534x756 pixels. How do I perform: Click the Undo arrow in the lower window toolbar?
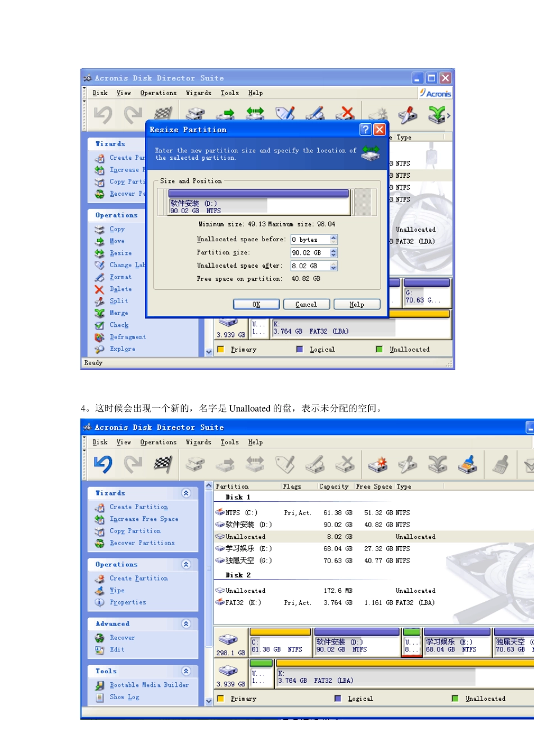103,464
